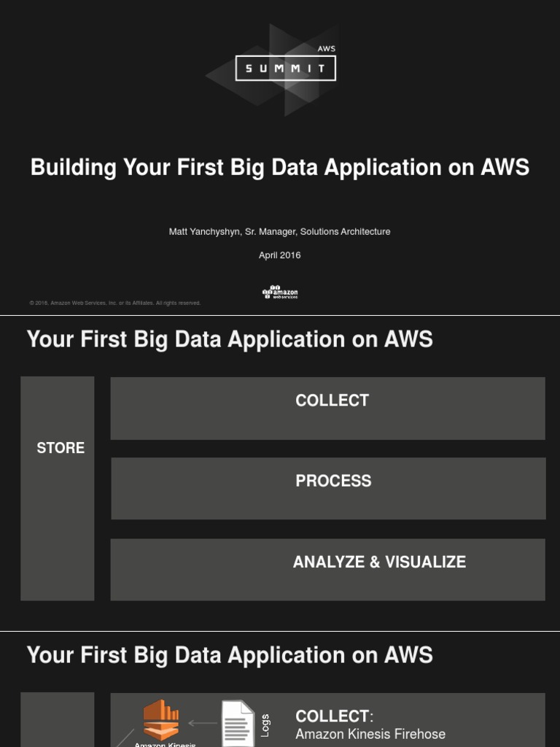Select the STORE block on second slide

pos(58,487)
